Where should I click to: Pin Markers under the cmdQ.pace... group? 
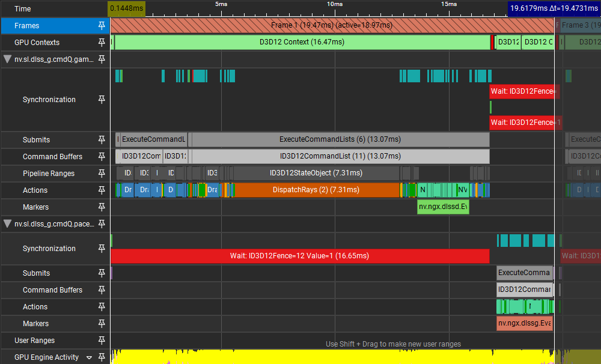tap(102, 324)
